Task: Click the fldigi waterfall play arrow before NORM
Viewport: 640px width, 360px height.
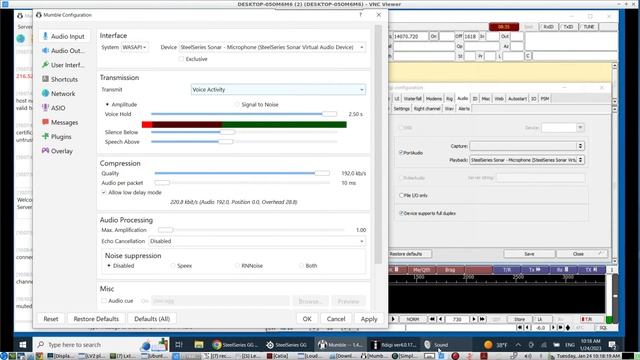Action: pos(393,319)
